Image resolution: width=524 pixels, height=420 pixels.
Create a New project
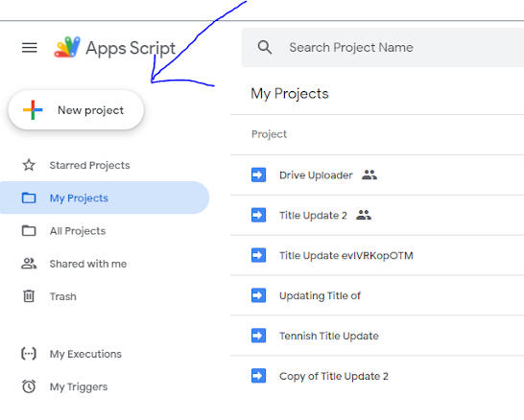[x=76, y=110]
